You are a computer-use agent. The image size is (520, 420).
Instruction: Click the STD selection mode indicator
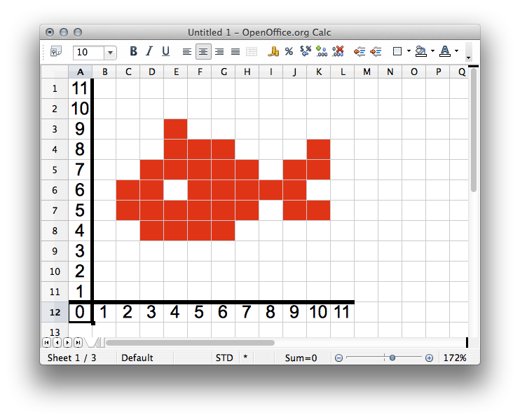point(224,358)
